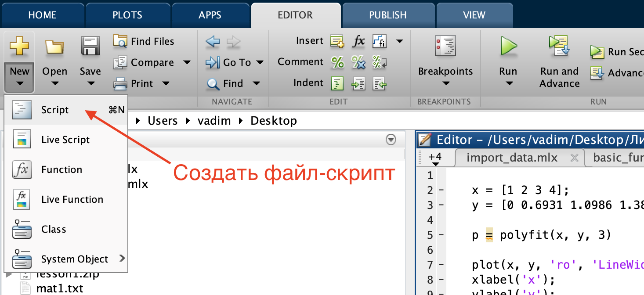Click the green Run arrow icon
644x295 pixels.
(x=508, y=46)
